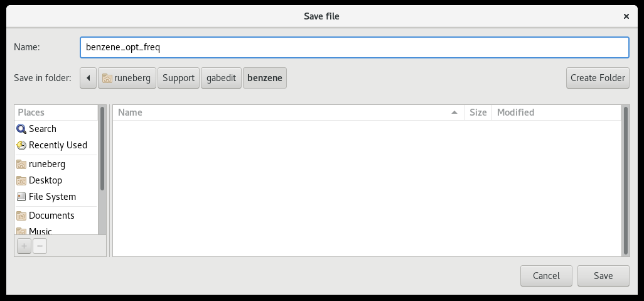Viewport: 644px width, 301px height.
Task: Open File System drive icon
Action: point(21,197)
